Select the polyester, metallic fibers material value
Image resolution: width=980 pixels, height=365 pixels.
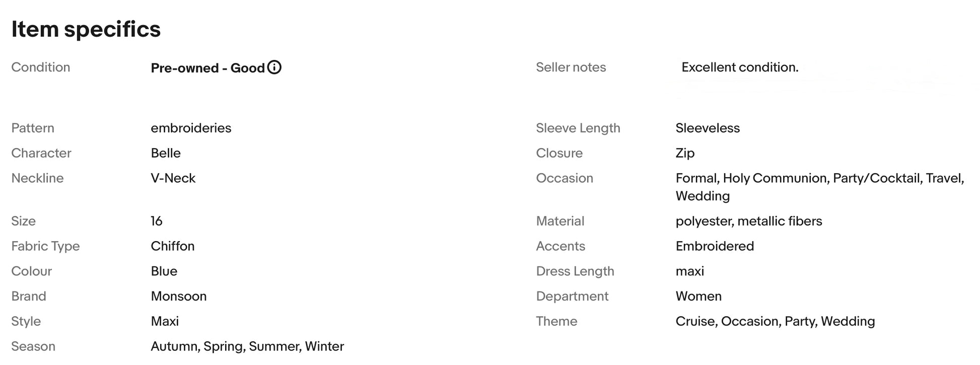pyautogui.click(x=748, y=221)
